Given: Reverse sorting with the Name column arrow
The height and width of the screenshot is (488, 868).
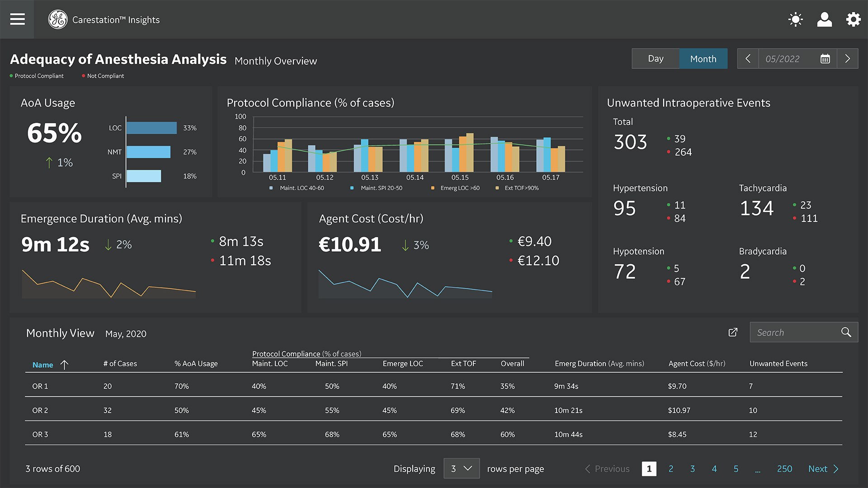Looking at the screenshot, I should 65,365.
